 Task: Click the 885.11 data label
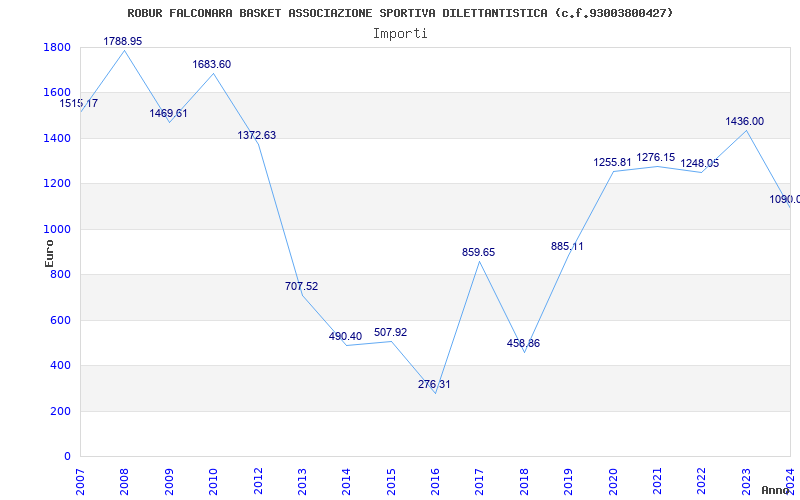(567, 246)
